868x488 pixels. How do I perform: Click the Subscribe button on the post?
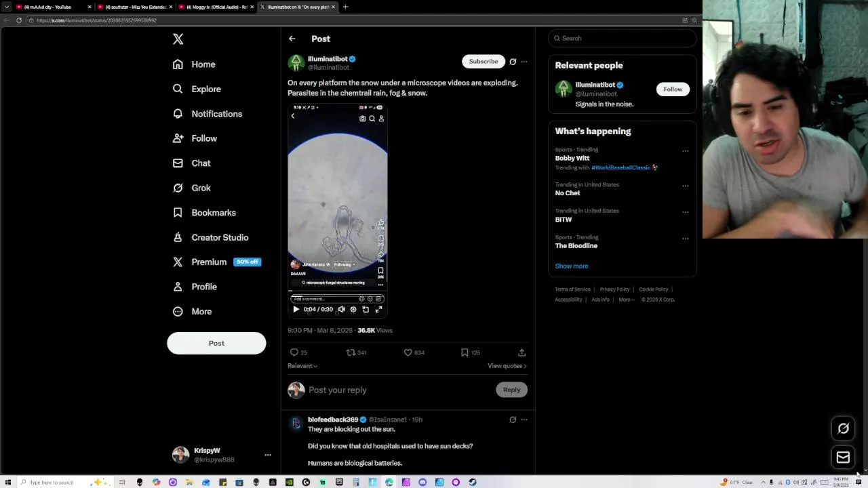point(484,62)
